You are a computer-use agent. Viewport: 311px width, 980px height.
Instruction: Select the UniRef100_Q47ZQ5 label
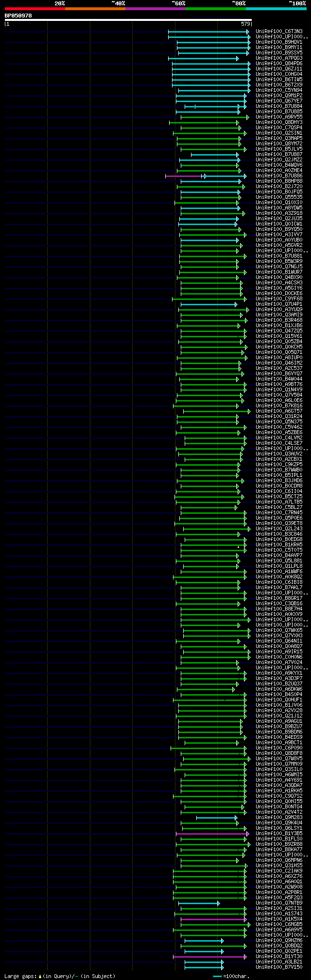tap(279, 331)
